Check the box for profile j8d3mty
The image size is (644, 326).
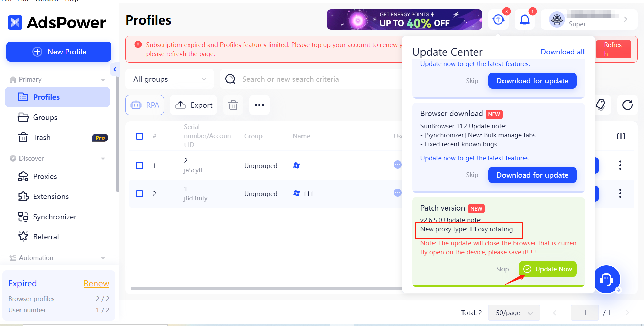pos(139,194)
